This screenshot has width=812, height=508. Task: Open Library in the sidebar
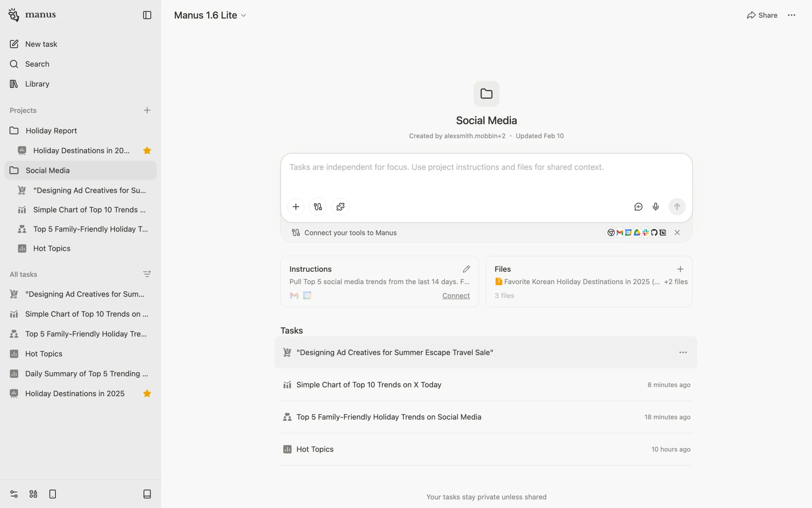click(x=37, y=84)
